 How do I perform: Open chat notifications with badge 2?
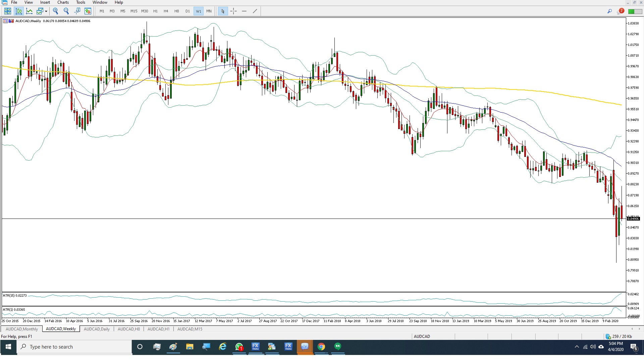click(x=620, y=11)
